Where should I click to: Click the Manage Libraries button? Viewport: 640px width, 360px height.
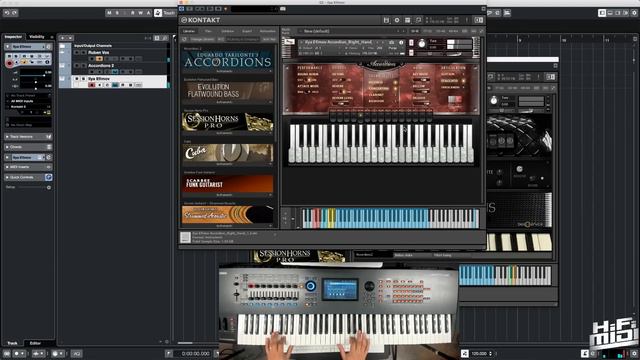pos(202,39)
